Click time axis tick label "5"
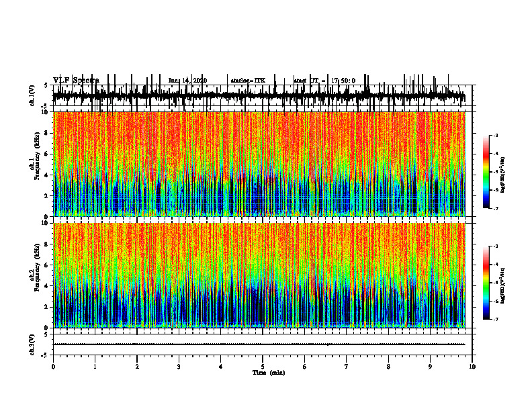 tap(263, 367)
